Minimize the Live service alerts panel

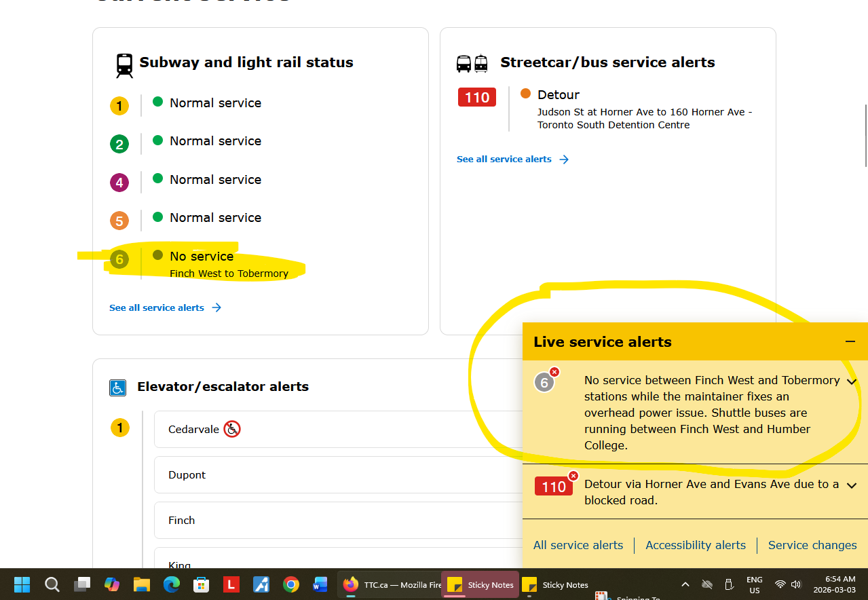[850, 342]
